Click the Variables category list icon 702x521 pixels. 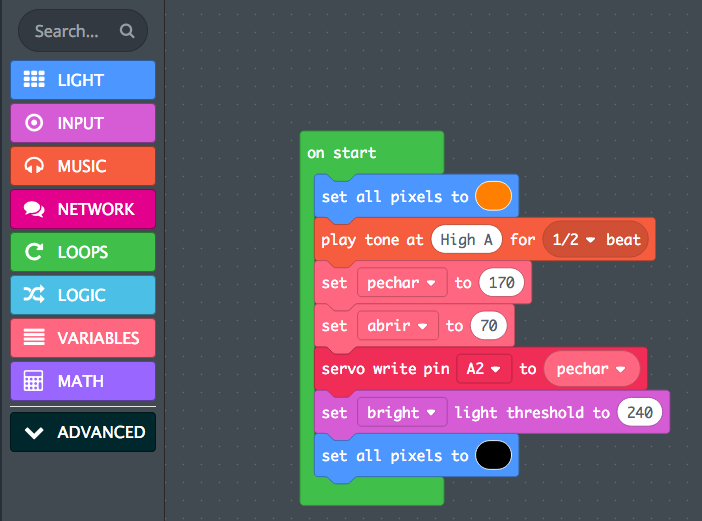coord(34,338)
